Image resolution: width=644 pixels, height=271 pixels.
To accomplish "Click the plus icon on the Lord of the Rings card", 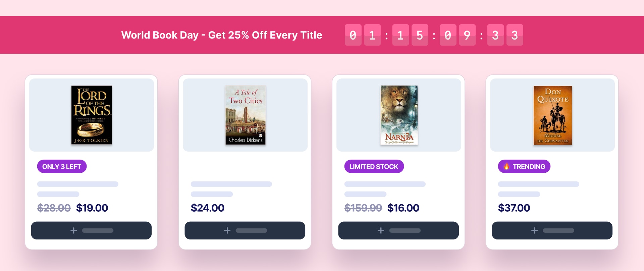I will [x=73, y=230].
